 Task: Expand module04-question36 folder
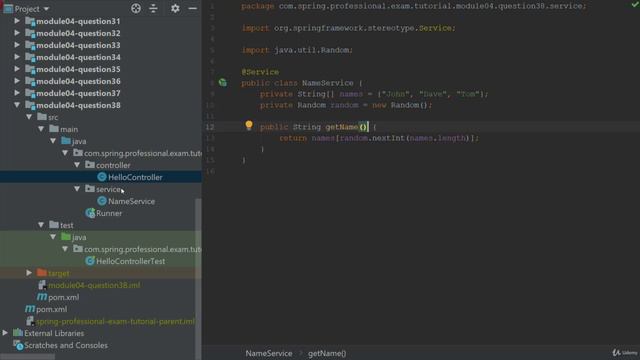tap(17, 81)
